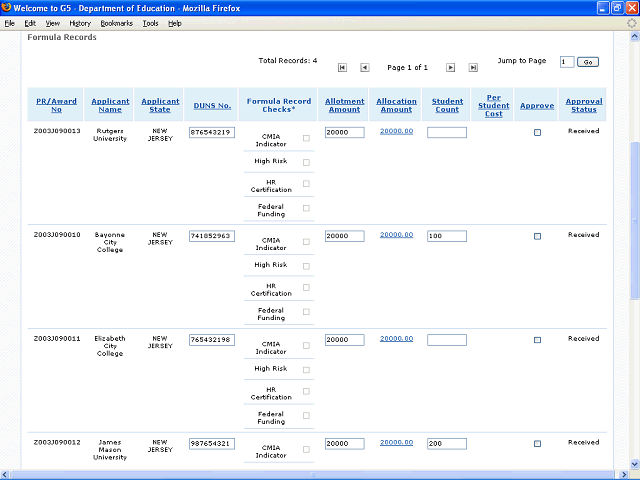Click the Firefox icon in title bar
This screenshot has width=640, height=480.
7,7
